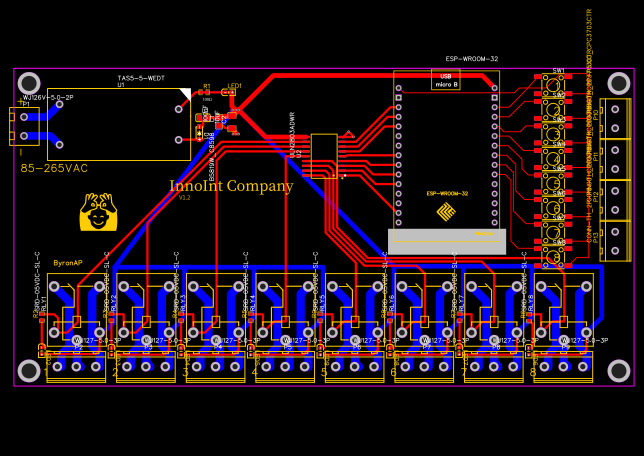Click the leftmost bottom terminal block

(76, 366)
